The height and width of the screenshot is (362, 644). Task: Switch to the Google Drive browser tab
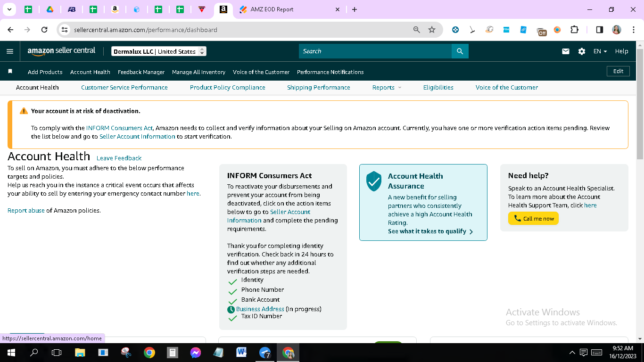pyautogui.click(x=50, y=9)
